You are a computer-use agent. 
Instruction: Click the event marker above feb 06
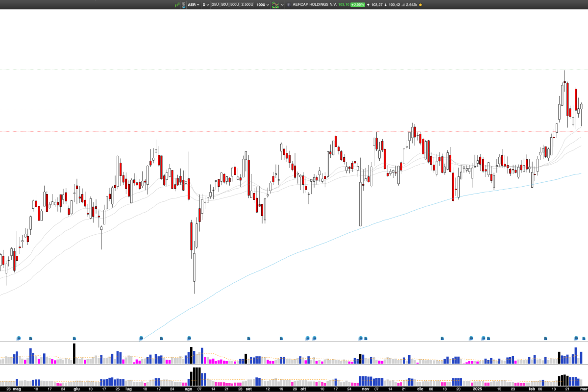(545, 338)
